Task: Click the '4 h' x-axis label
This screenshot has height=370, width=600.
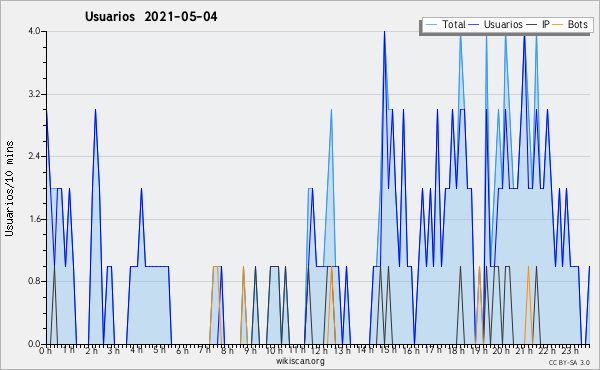Action: [137, 350]
